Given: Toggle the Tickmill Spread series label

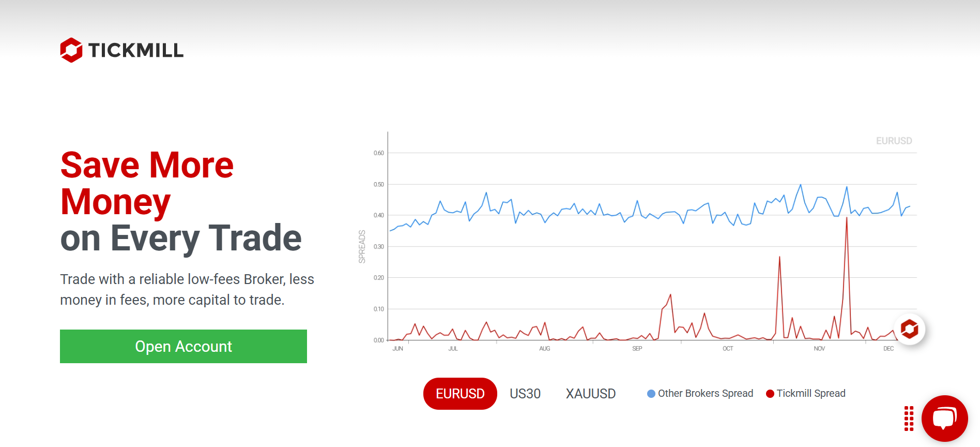Looking at the screenshot, I should [810, 393].
